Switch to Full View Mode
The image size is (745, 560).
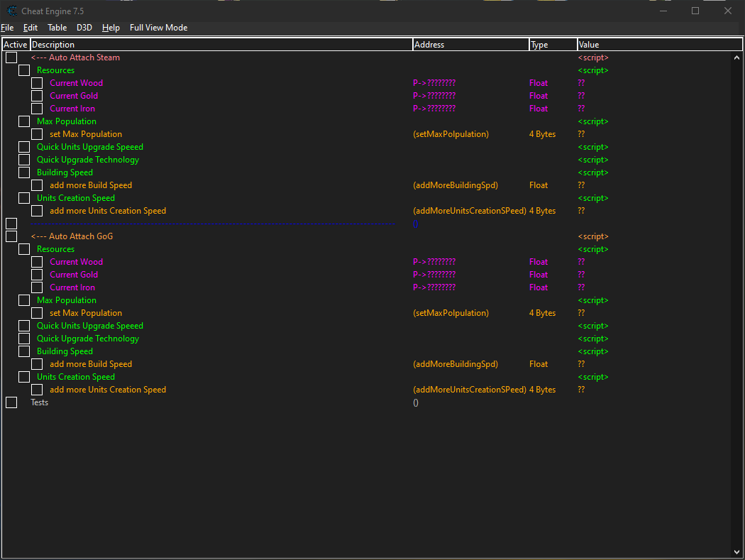(x=159, y=28)
